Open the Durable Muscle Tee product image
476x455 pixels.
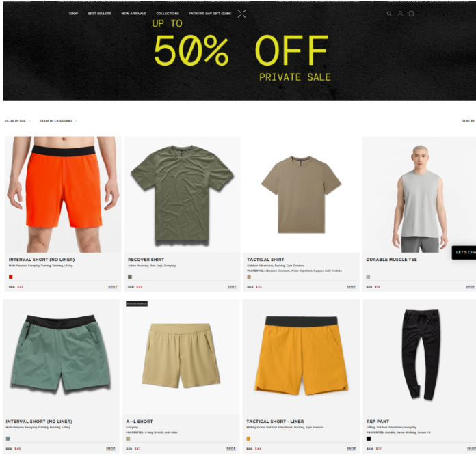click(x=419, y=195)
